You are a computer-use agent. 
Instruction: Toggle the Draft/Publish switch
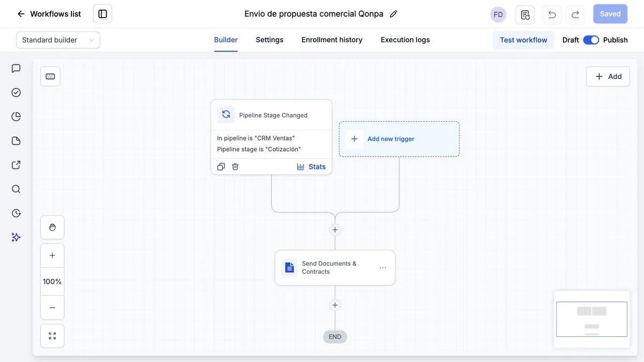point(591,40)
